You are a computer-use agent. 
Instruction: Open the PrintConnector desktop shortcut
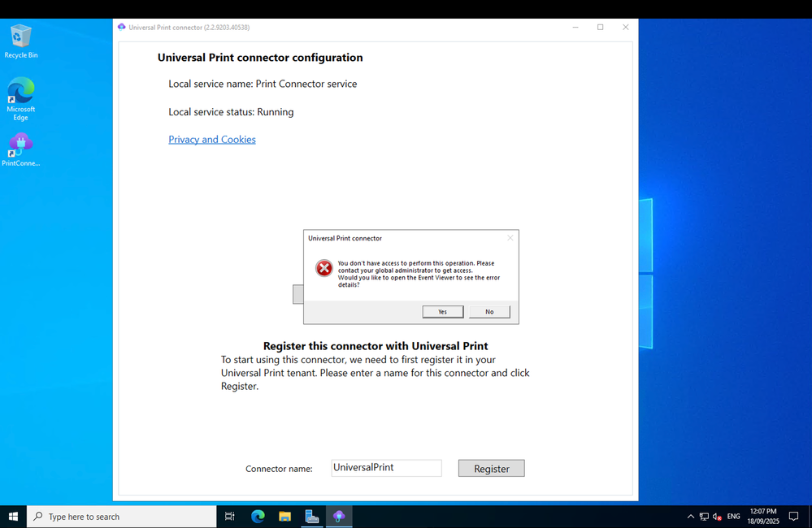point(20,150)
